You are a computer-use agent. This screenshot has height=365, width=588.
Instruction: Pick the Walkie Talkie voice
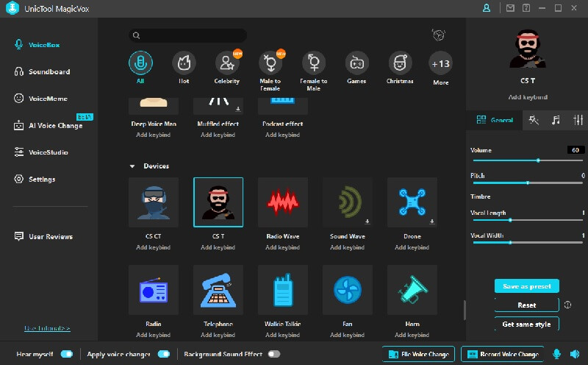click(282, 290)
